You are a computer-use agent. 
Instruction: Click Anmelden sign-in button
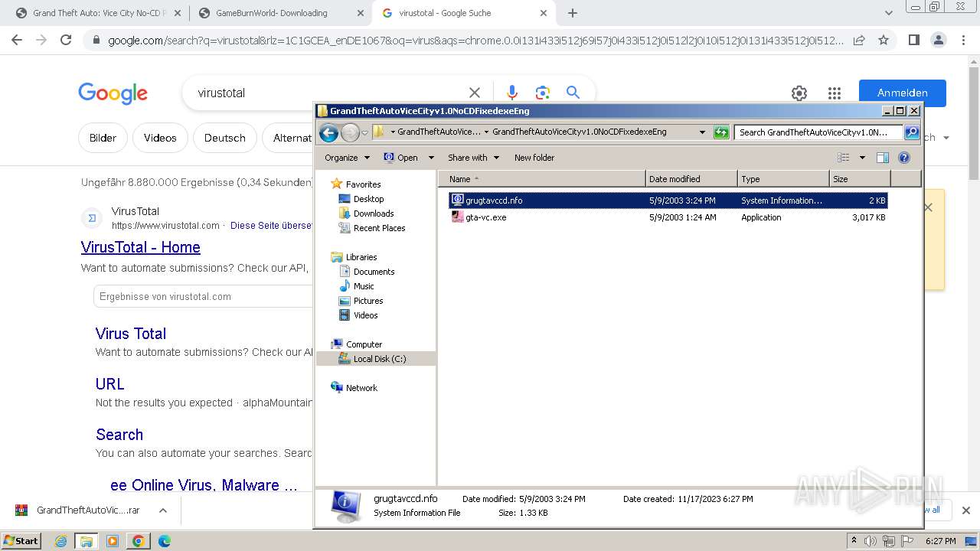(903, 93)
